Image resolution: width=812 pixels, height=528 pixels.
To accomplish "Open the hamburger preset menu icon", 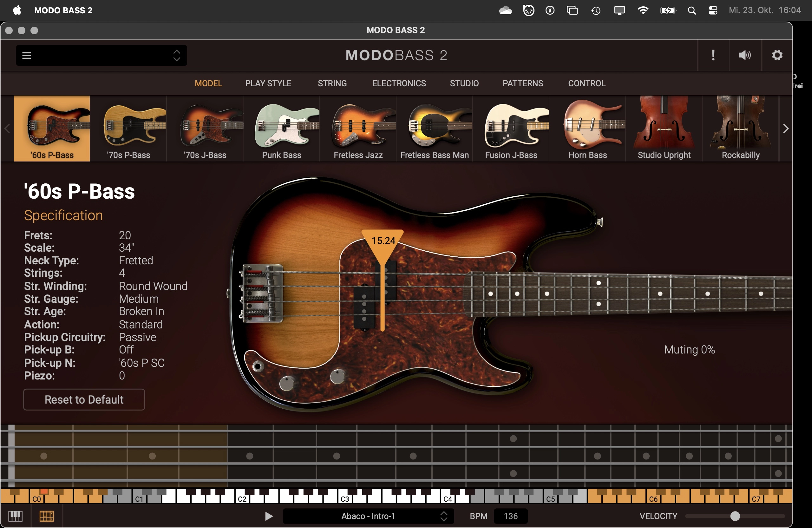I will pyautogui.click(x=27, y=55).
